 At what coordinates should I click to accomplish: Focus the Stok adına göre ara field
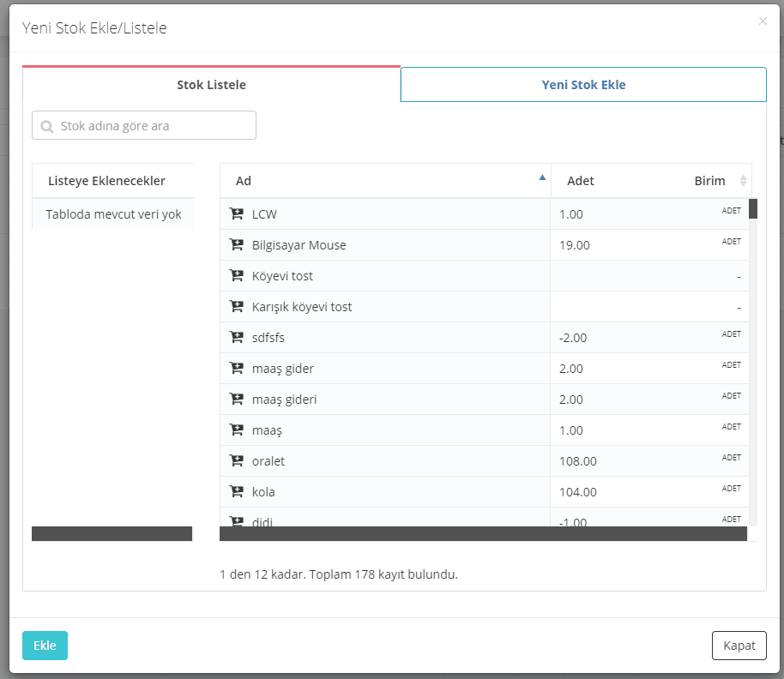[x=144, y=125]
